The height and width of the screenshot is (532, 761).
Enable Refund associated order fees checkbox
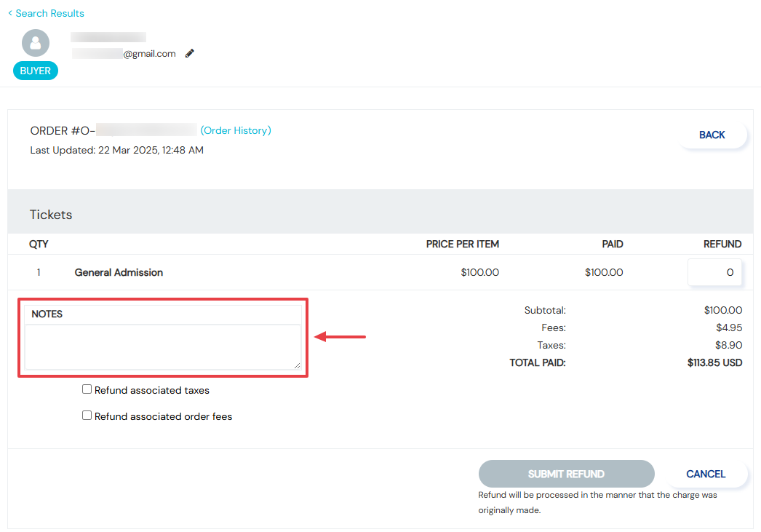click(x=87, y=416)
